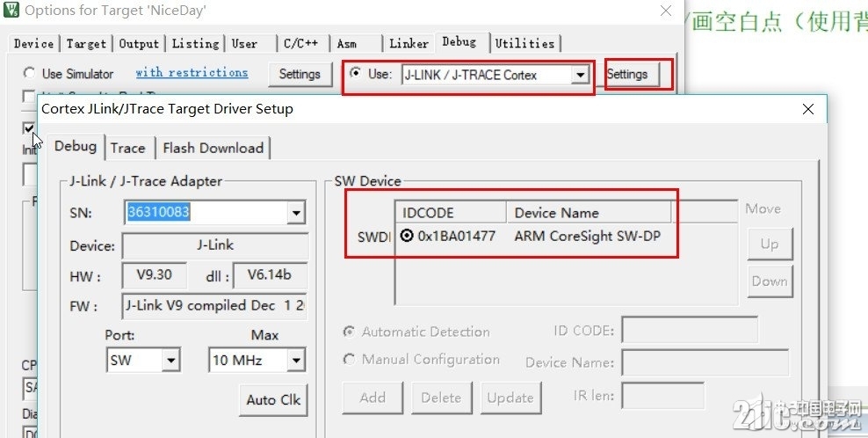Open the J-LINK driver Settings button
Viewport: 868px width, 438px height.
pos(627,74)
